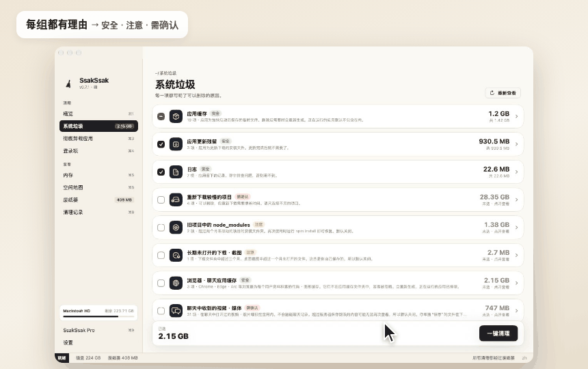The width and height of the screenshot is (588, 369).
Task: Check the 重新下载较慢的项目 checkbox
Action: [x=161, y=200]
